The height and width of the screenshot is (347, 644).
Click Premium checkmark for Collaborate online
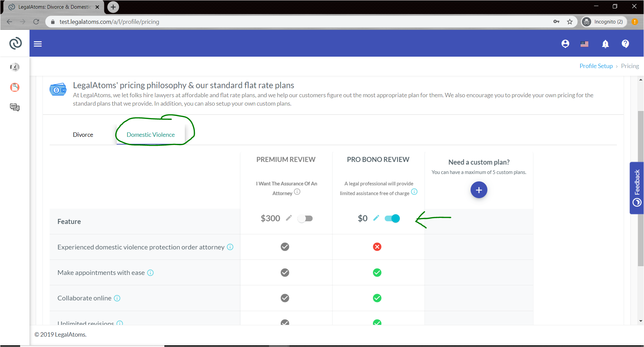point(285,298)
